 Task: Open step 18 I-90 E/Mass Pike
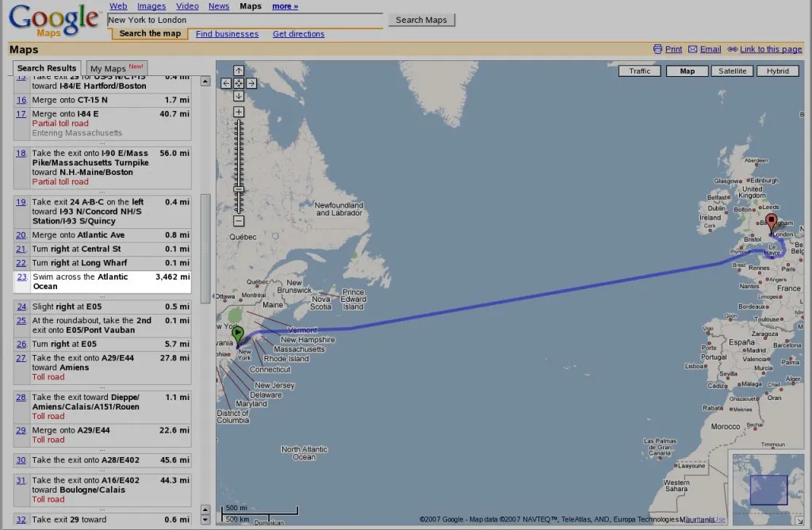pyautogui.click(x=102, y=167)
